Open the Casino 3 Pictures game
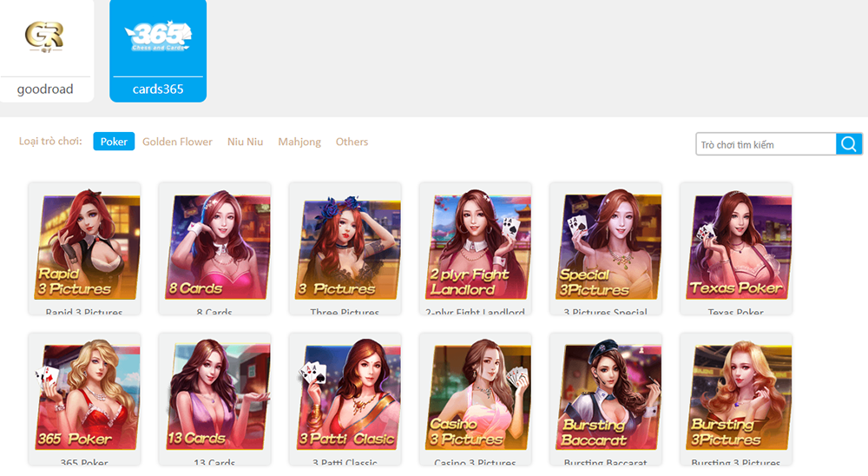The height and width of the screenshot is (476, 868). 476,399
